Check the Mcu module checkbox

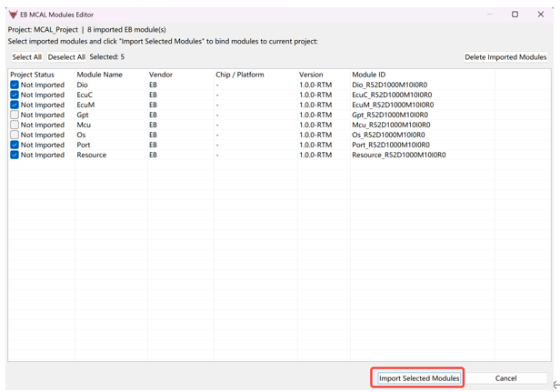click(15, 125)
